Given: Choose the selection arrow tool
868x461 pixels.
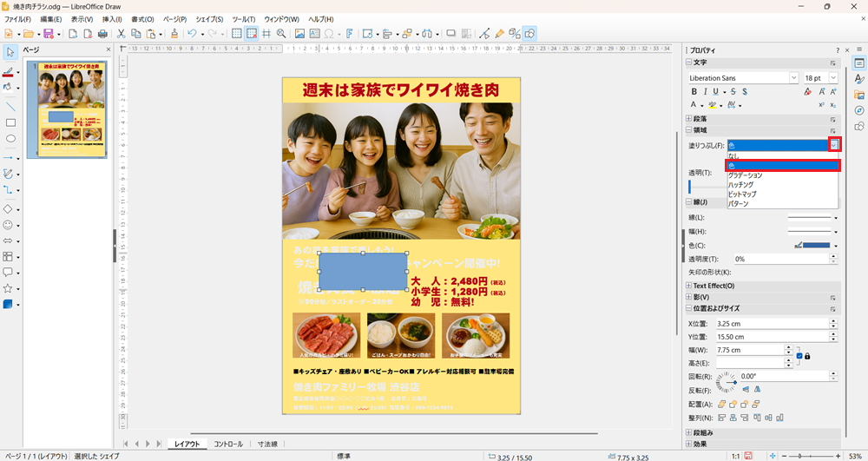Looking at the screenshot, I should pos(10,53).
